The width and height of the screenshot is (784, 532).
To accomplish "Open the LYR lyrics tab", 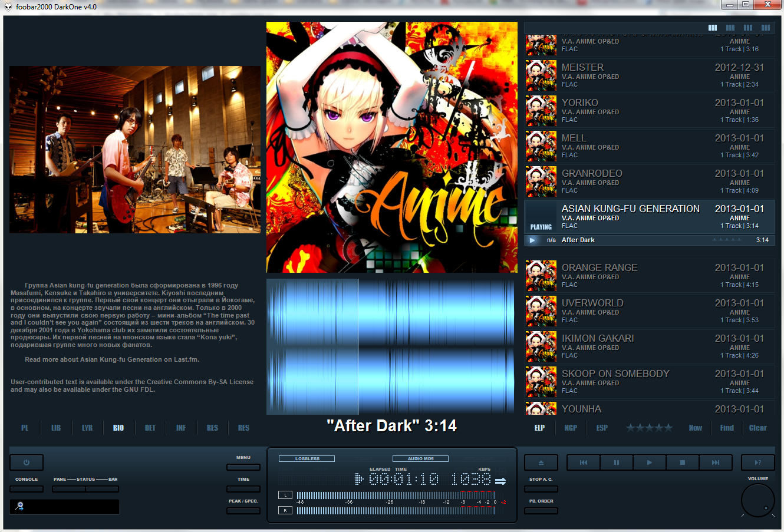I will [87, 428].
